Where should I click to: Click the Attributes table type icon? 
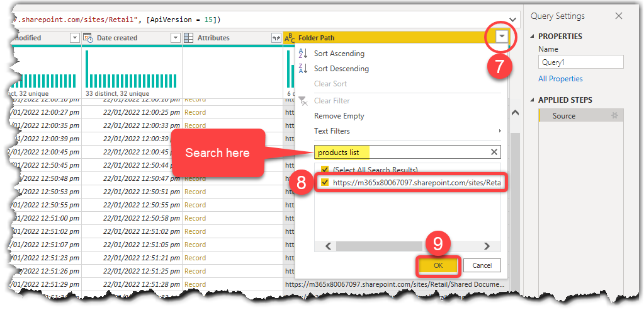pos(188,38)
